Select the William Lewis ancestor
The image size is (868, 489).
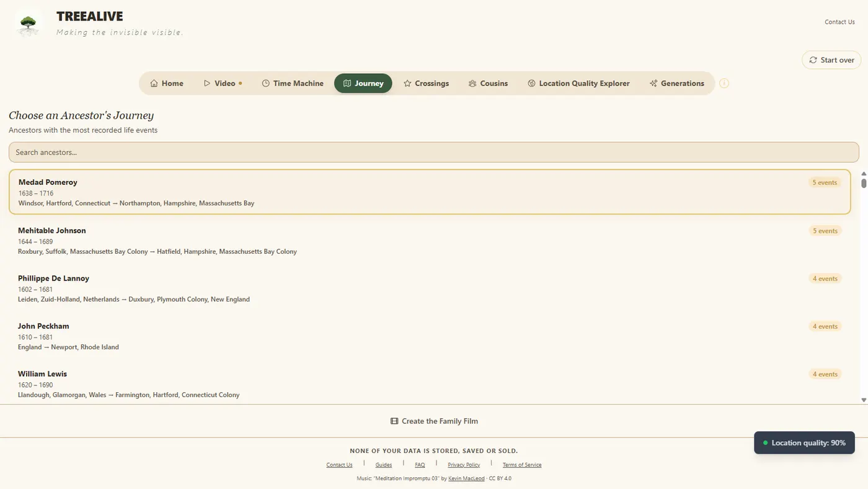pos(430,384)
